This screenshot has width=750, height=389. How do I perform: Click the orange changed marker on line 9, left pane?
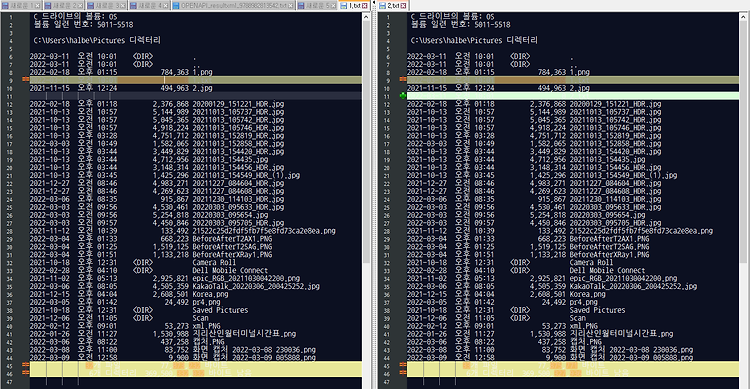click(25, 79)
